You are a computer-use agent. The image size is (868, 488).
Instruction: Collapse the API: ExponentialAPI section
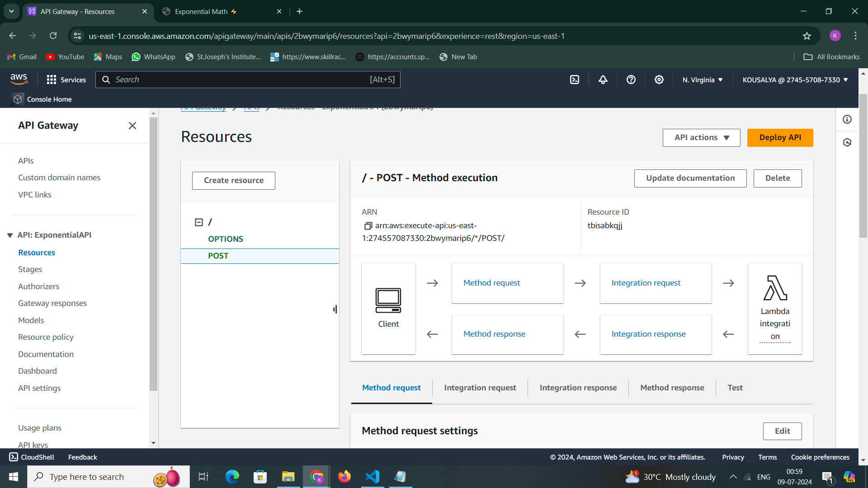pyautogui.click(x=10, y=235)
